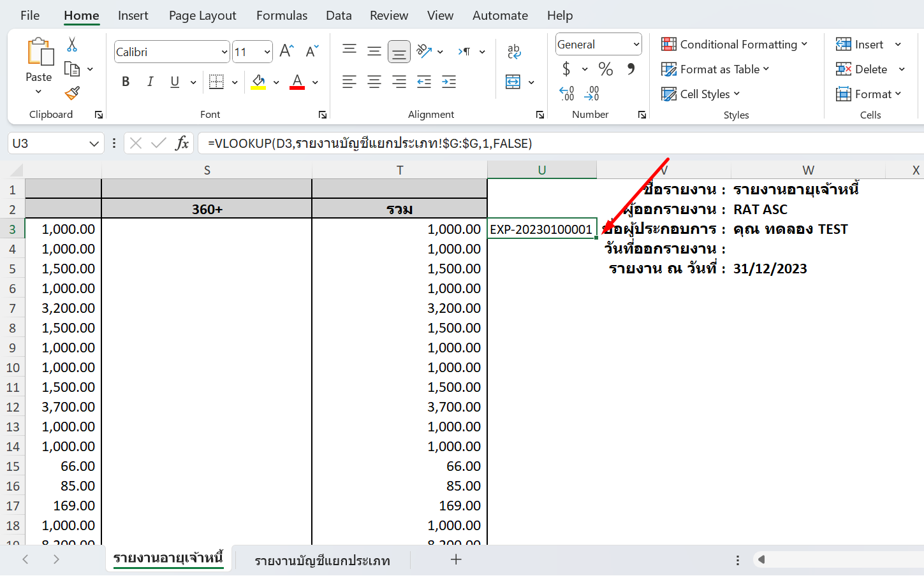Click the Paste clipboard icon
The image size is (924, 576).
click(40, 52)
